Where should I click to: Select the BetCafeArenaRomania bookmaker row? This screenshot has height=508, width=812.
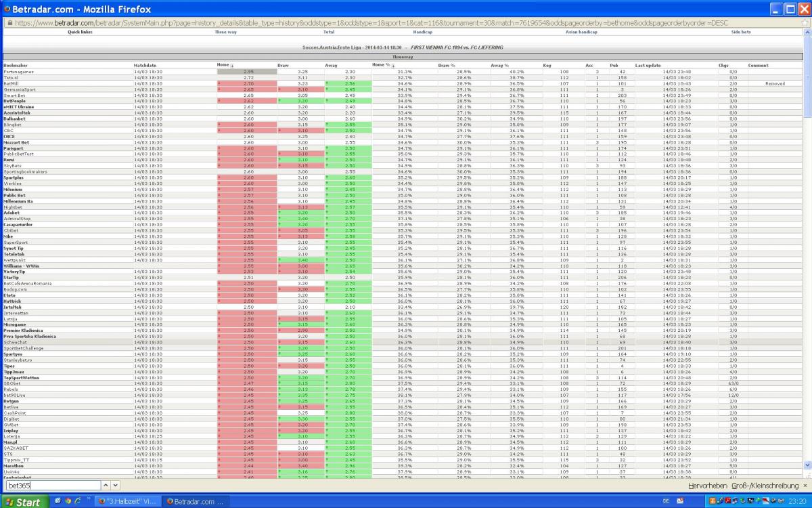click(403, 284)
